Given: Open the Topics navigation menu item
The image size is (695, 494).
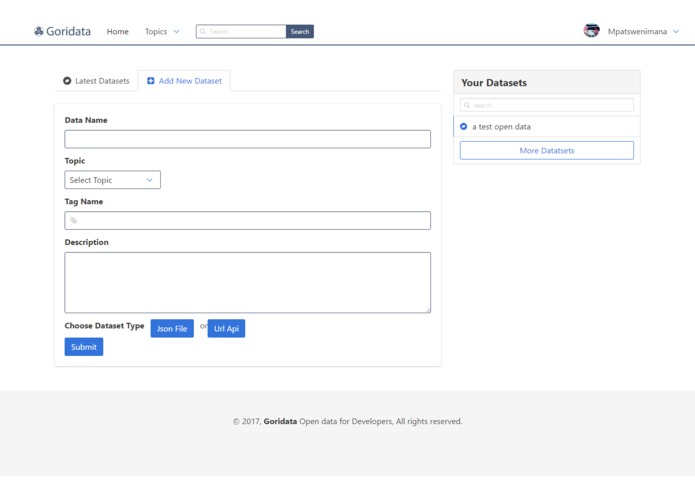Looking at the screenshot, I should [x=156, y=31].
